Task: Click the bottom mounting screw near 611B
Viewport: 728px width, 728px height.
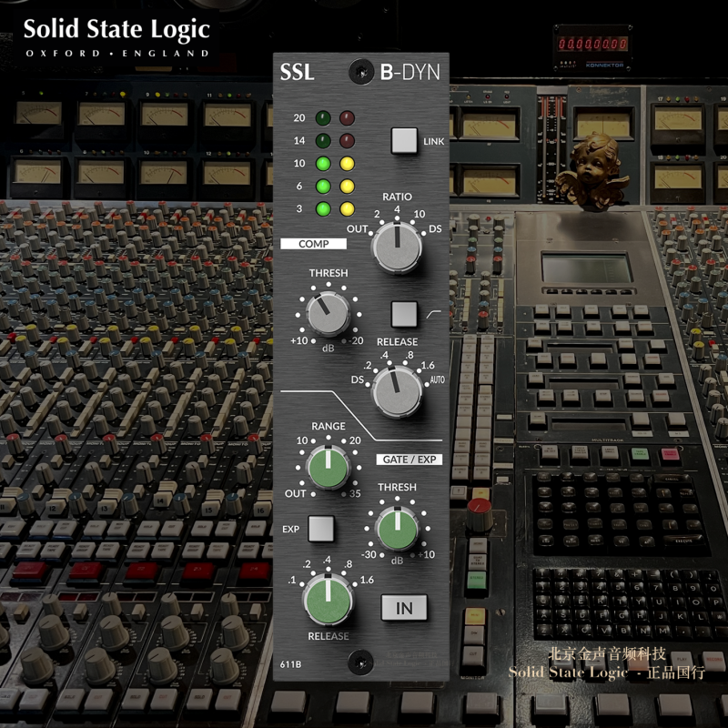Action: click(360, 662)
